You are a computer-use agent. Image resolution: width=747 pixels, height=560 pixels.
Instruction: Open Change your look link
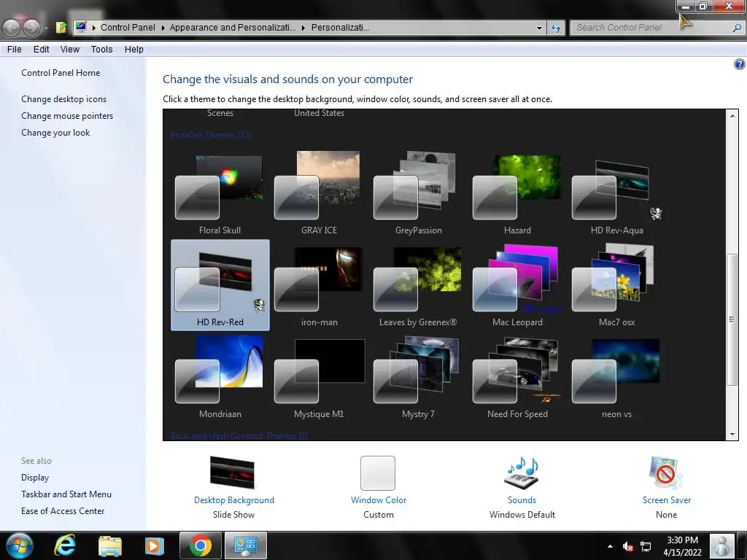55,133
